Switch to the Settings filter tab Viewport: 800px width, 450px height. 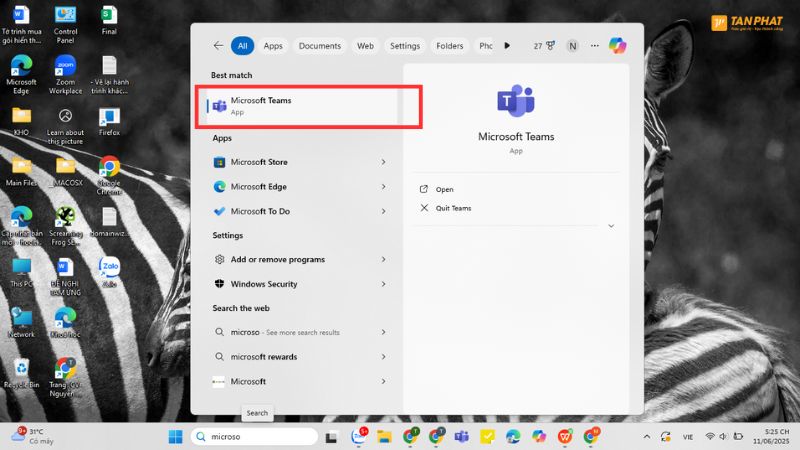click(405, 46)
